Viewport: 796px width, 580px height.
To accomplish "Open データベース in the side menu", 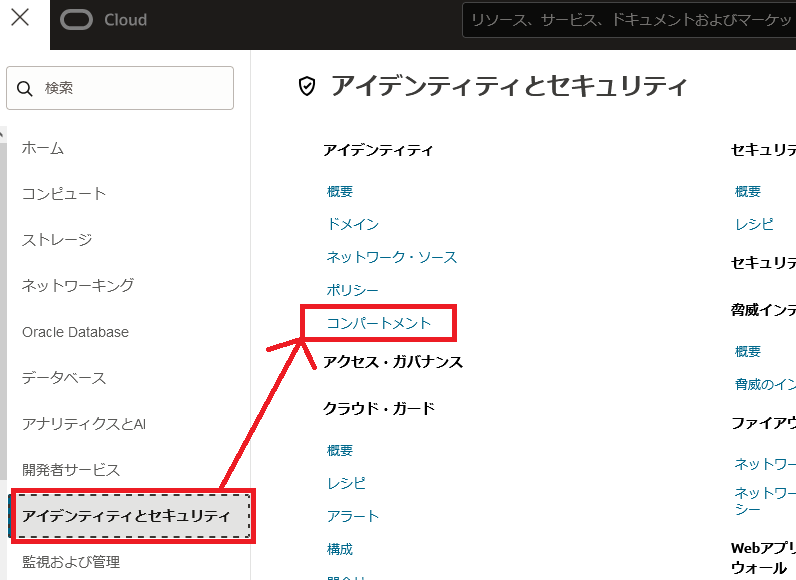I will click(64, 378).
